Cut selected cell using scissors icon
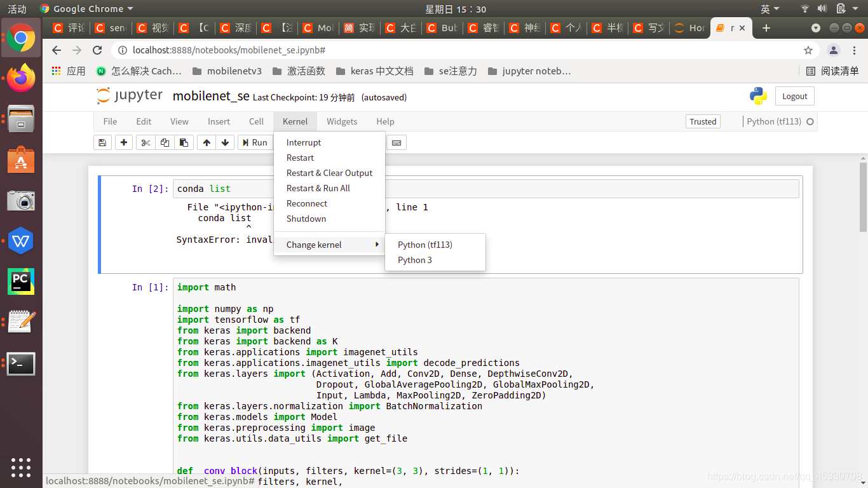 pos(146,142)
